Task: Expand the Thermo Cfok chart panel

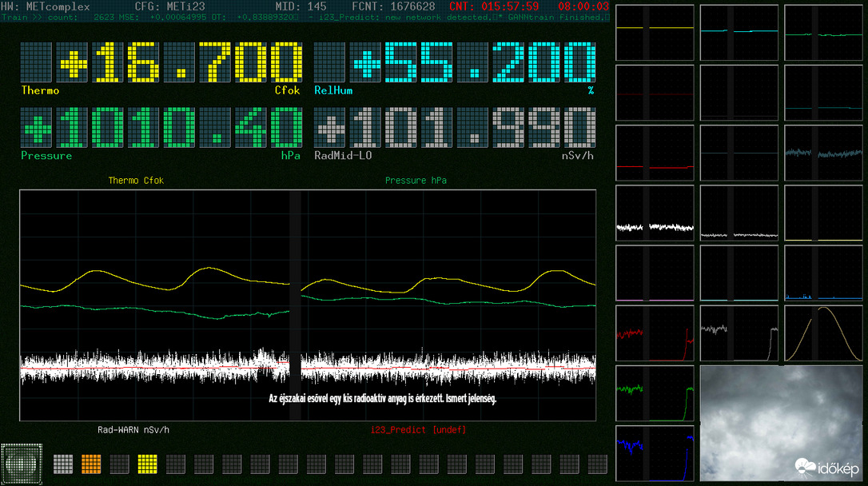Action: pos(136,180)
